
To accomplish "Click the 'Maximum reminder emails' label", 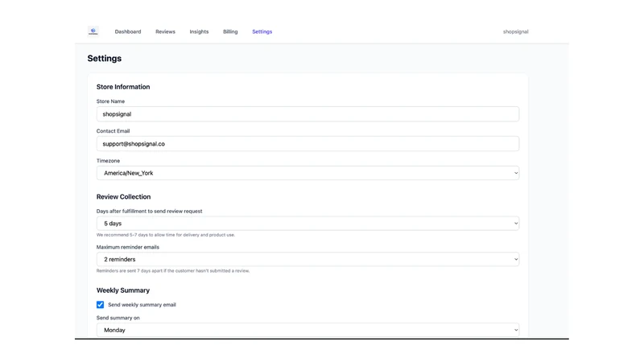I will pos(128,247).
